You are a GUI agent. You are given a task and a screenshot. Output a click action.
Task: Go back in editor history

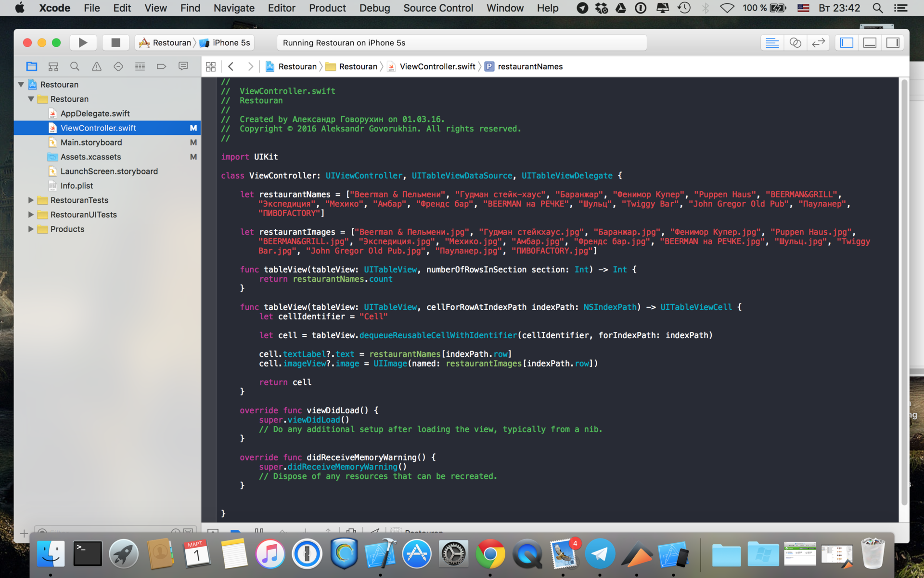point(231,66)
